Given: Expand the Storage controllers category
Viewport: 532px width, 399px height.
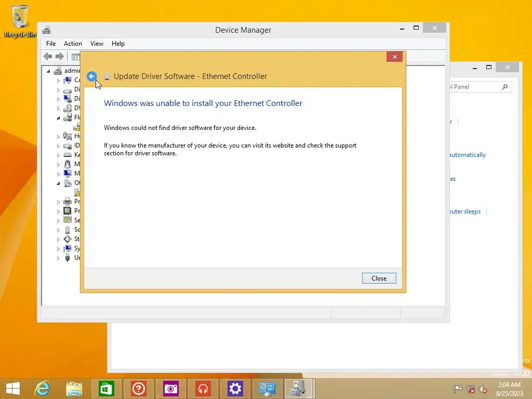Looking at the screenshot, I should (58, 240).
